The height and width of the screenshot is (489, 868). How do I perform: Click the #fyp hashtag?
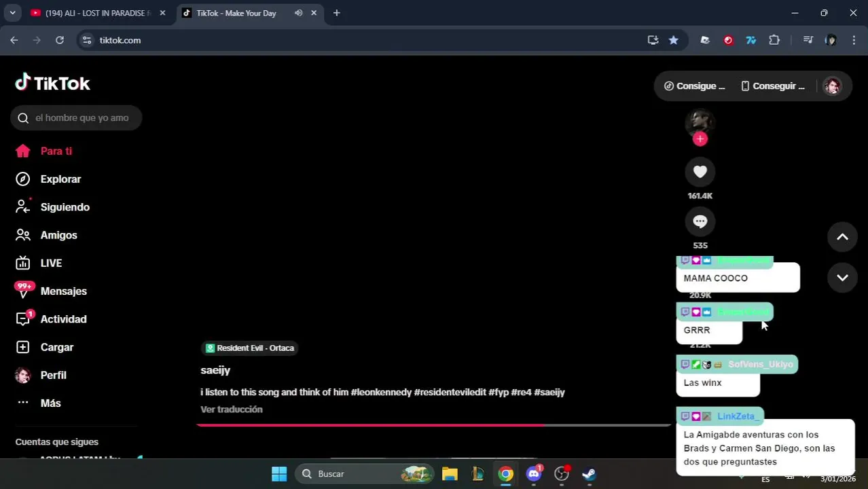coord(499,392)
